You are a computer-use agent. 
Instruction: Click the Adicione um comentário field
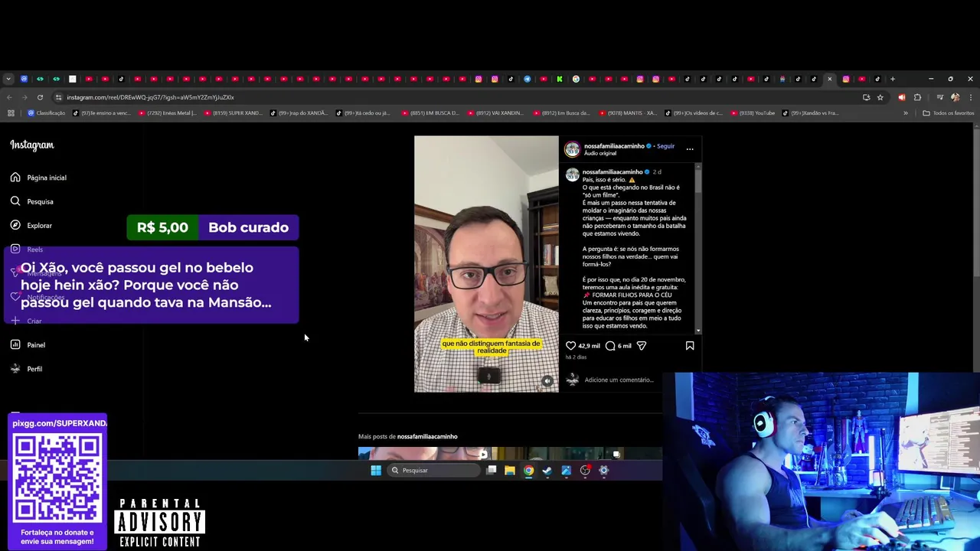619,380
